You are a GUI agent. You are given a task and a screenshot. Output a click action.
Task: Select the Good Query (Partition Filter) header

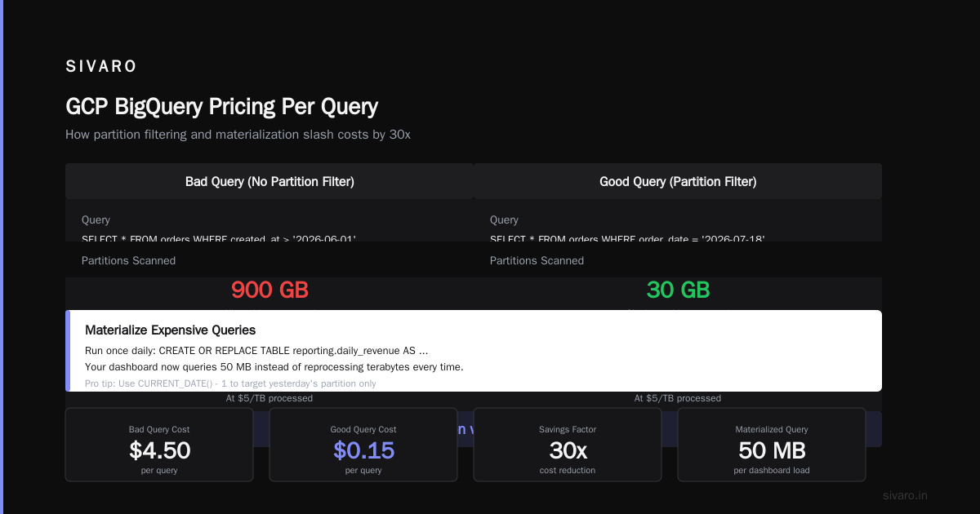(x=678, y=181)
